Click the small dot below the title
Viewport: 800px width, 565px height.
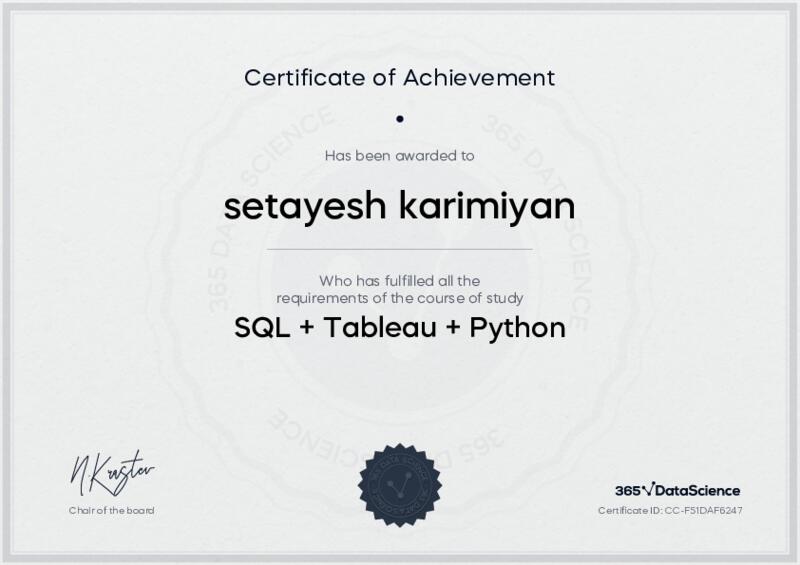tap(400, 118)
